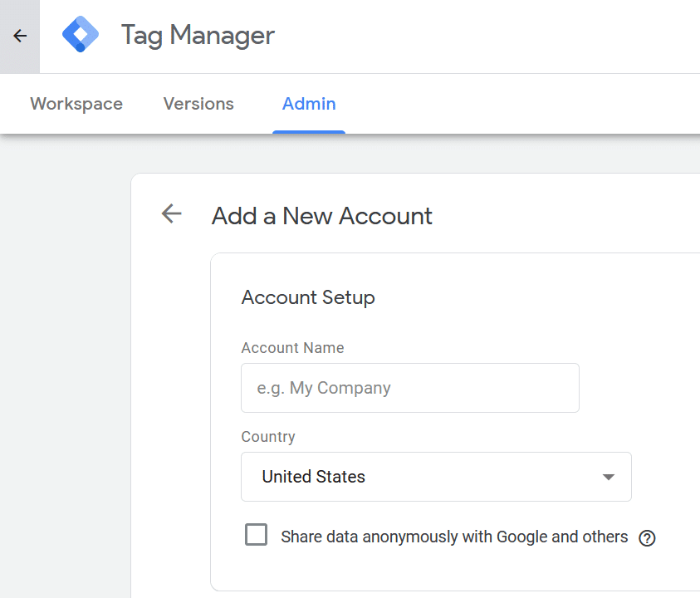Click the Account Name field label
The image size is (700, 598).
point(292,347)
